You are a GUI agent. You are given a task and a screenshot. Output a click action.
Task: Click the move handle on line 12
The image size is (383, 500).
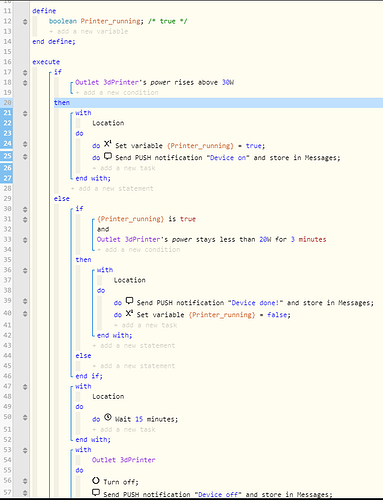25,22
